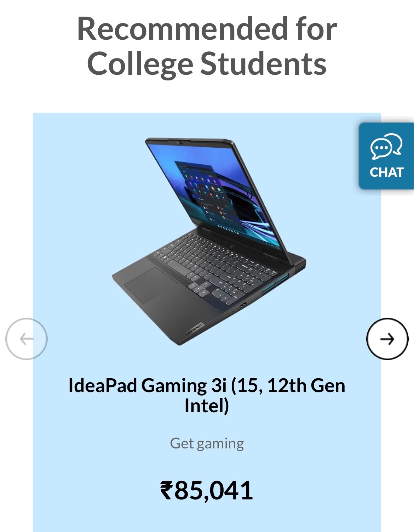The height and width of the screenshot is (532, 414).
Task: Click Recommended for College Students heading
Action: pos(207,46)
